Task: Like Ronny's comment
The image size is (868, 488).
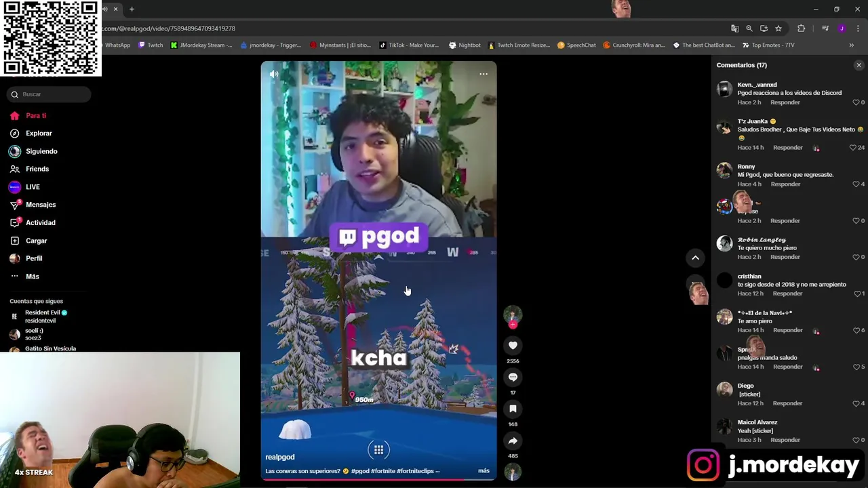Action: [856, 184]
